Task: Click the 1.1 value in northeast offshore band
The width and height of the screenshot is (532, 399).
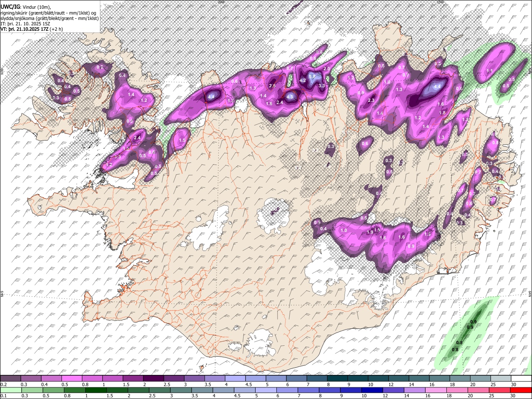Action: point(490,71)
